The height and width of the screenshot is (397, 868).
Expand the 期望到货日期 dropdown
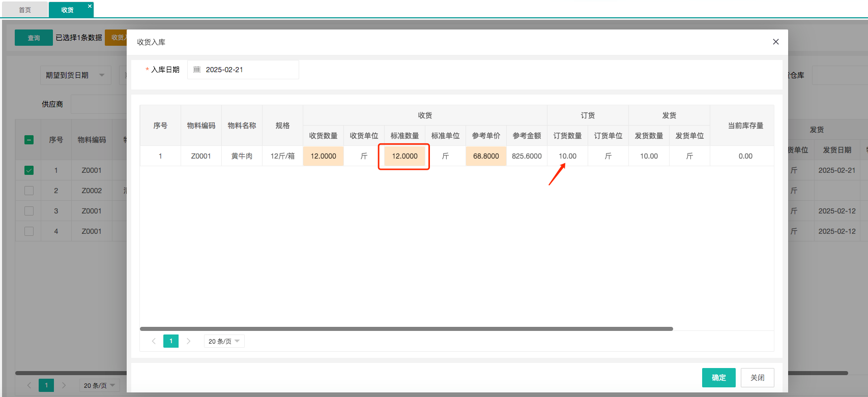pos(75,75)
